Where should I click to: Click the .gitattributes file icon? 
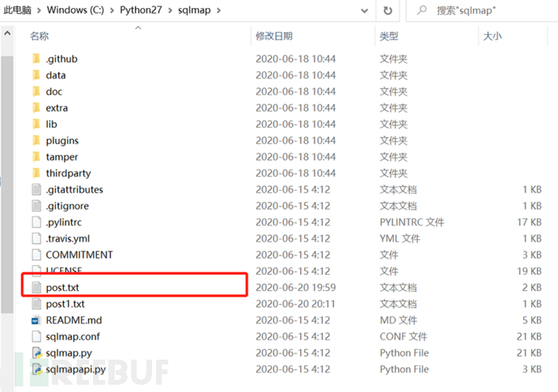(36, 190)
